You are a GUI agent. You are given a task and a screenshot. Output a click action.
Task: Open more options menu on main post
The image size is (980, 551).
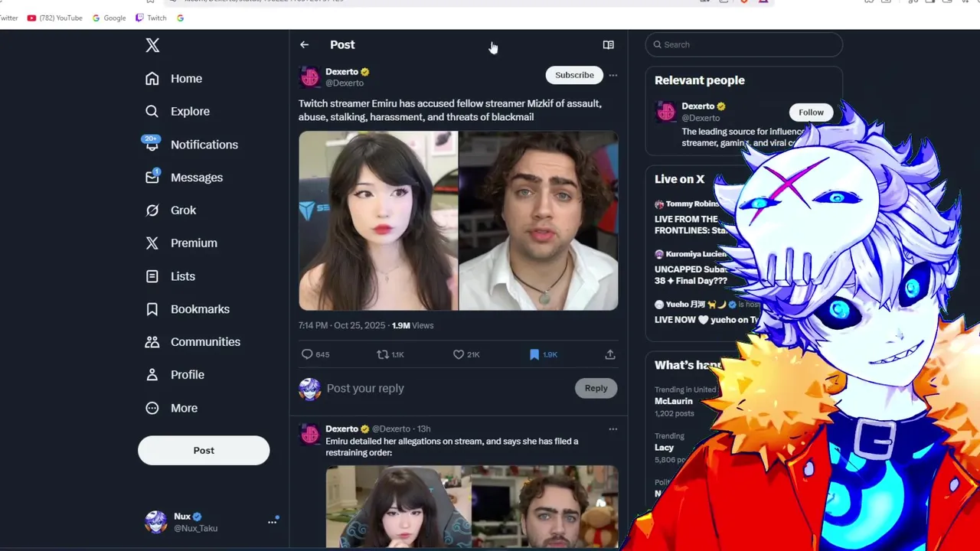tap(612, 75)
